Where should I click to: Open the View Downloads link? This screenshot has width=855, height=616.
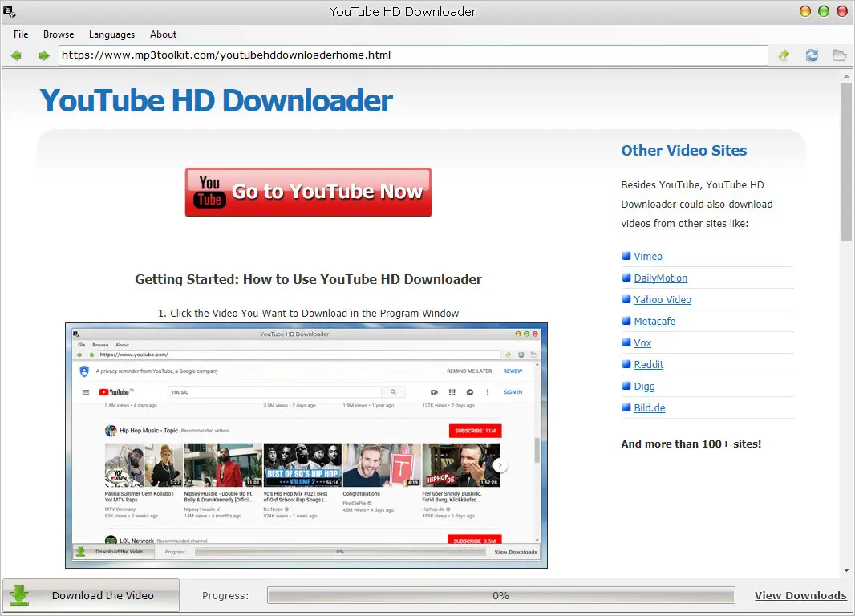click(800, 595)
